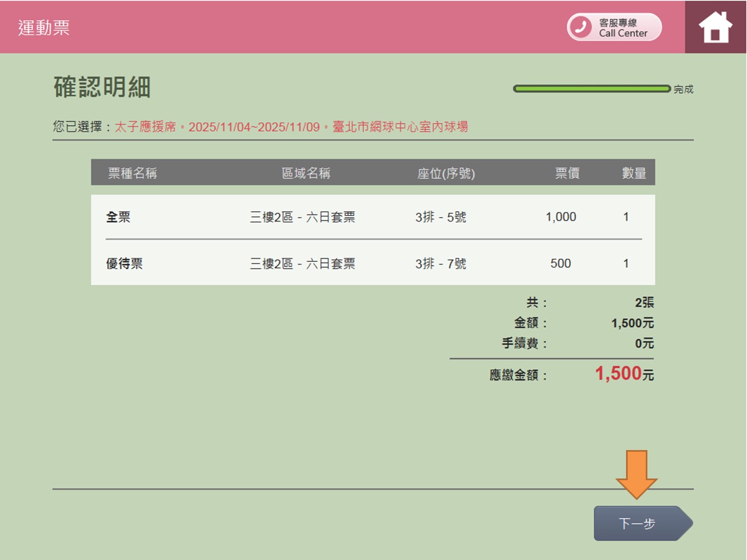This screenshot has width=747, height=560.
Task: Open the 客服專線 Call Center label
Action: (x=623, y=28)
